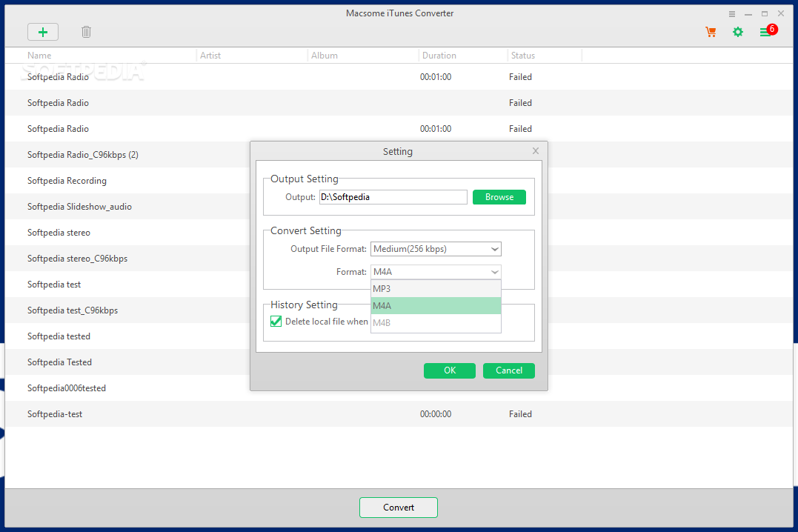Close the Macsome iTunes Converter window

781,14
